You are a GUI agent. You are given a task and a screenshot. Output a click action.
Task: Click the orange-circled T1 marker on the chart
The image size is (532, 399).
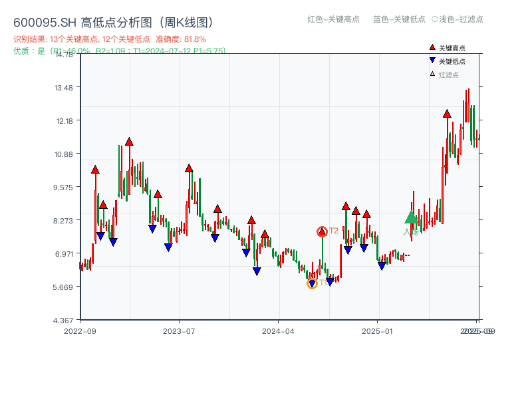click(x=311, y=285)
